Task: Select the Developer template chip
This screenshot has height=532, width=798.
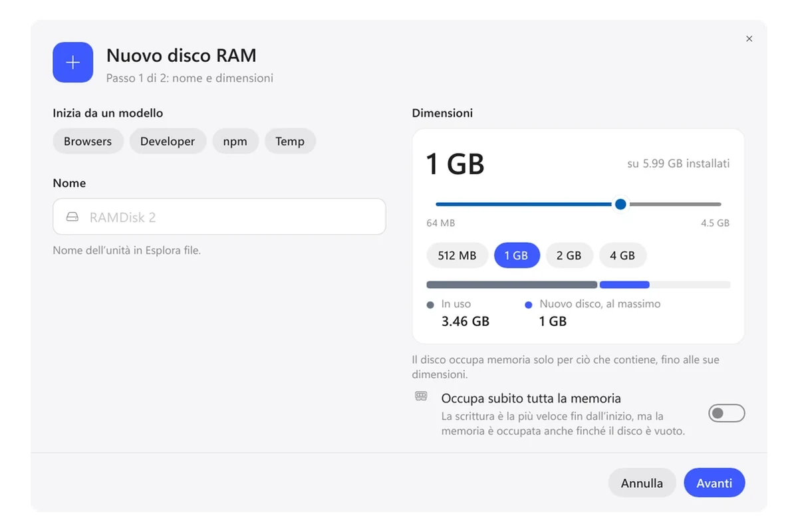Action: click(x=168, y=141)
